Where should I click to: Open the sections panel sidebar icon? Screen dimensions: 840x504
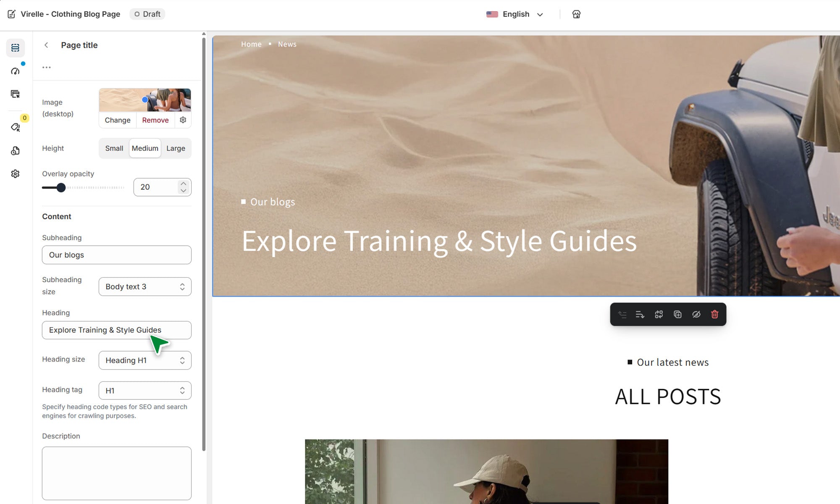point(15,48)
